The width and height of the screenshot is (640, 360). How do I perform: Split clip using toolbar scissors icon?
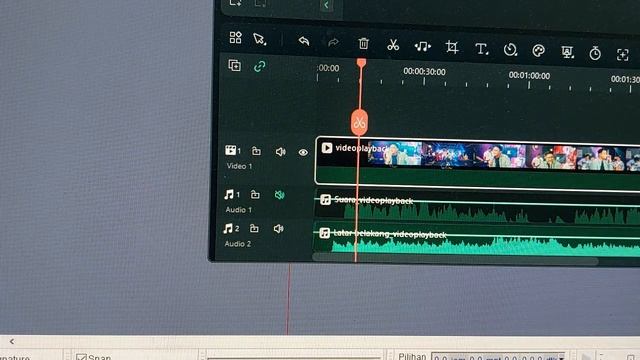point(393,45)
